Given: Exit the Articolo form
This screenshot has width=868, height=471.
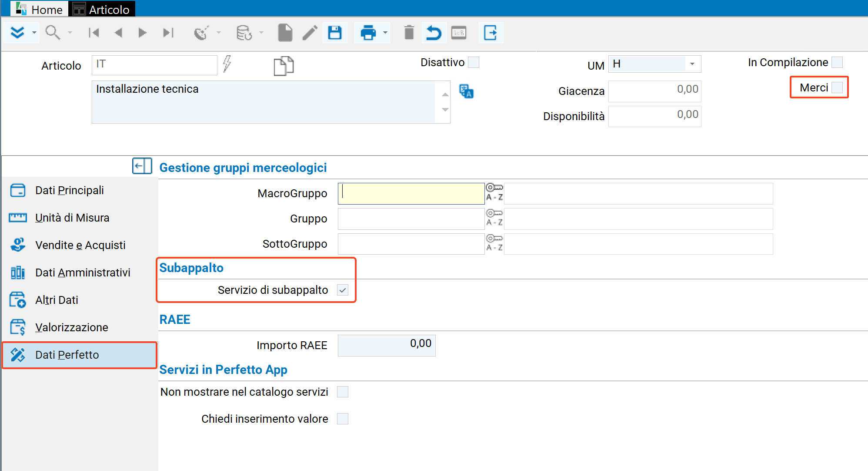Looking at the screenshot, I should tap(491, 33).
